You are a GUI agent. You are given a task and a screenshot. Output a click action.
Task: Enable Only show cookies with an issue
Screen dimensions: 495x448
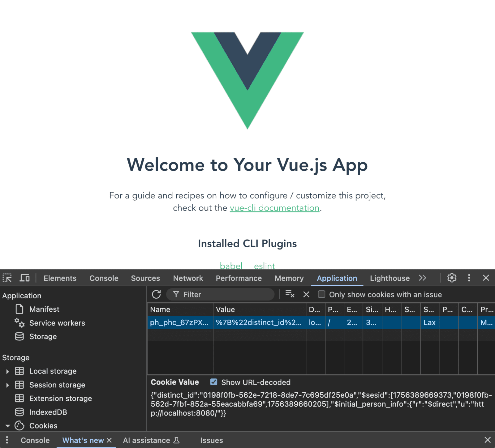point(322,294)
